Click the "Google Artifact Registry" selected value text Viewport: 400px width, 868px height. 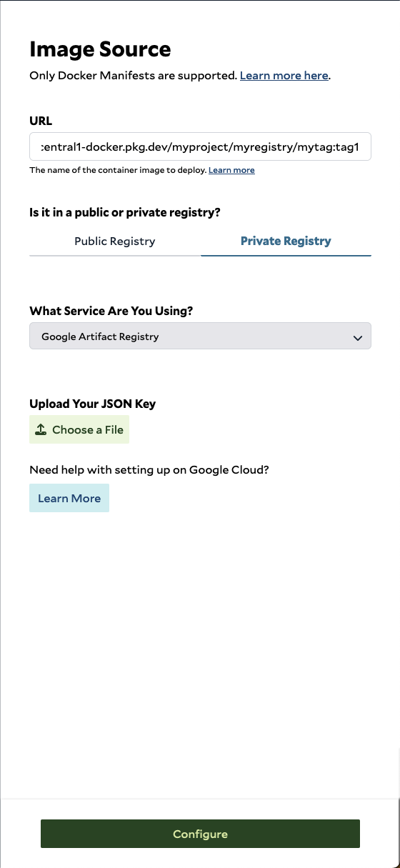(100, 336)
